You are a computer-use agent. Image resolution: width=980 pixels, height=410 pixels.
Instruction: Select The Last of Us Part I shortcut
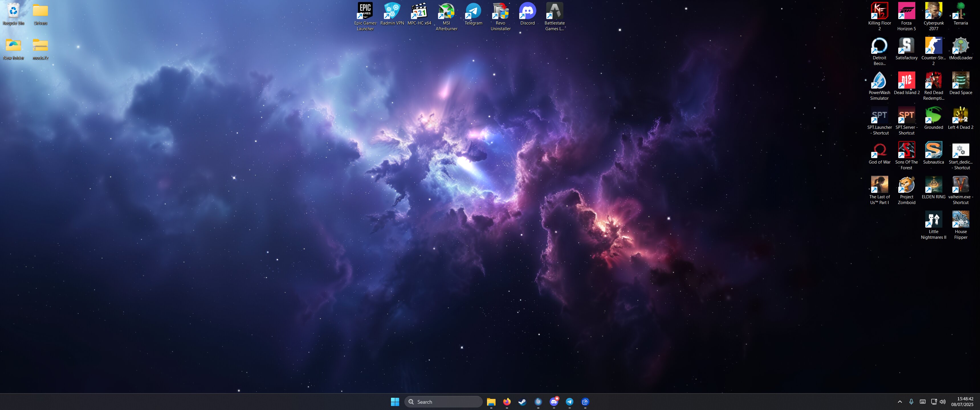(x=879, y=190)
